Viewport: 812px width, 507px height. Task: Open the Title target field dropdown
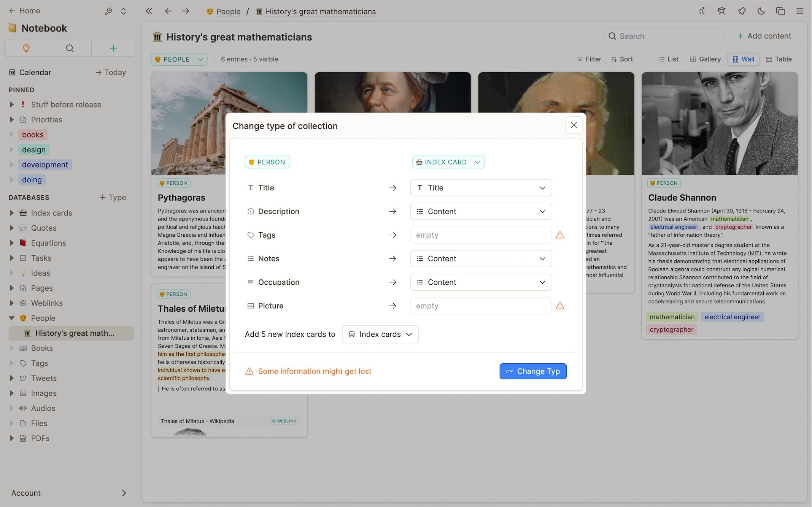tap(481, 188)
